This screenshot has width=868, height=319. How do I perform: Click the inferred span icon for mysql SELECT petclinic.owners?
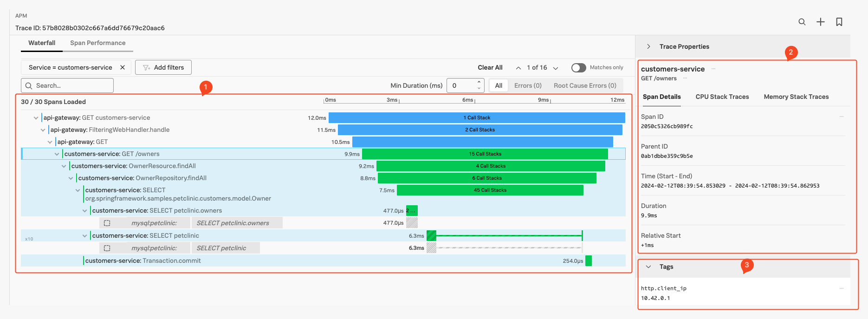(107, 223)
